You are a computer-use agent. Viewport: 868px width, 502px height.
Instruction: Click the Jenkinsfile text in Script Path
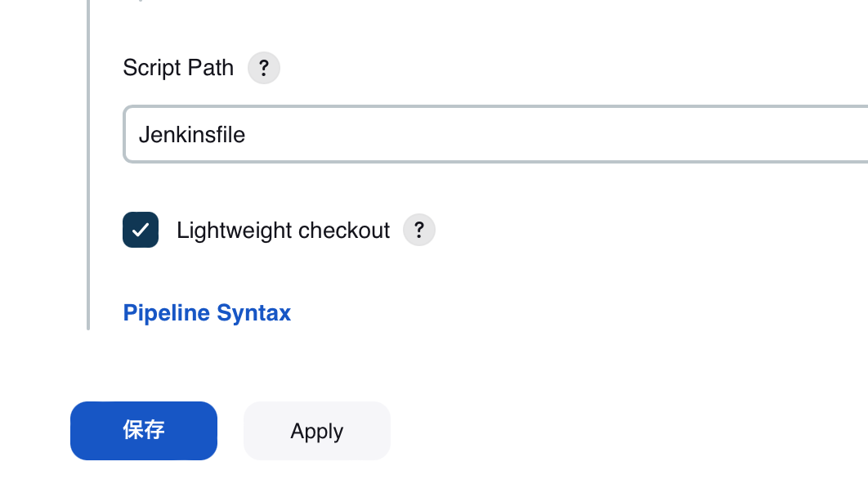point(191,135)
